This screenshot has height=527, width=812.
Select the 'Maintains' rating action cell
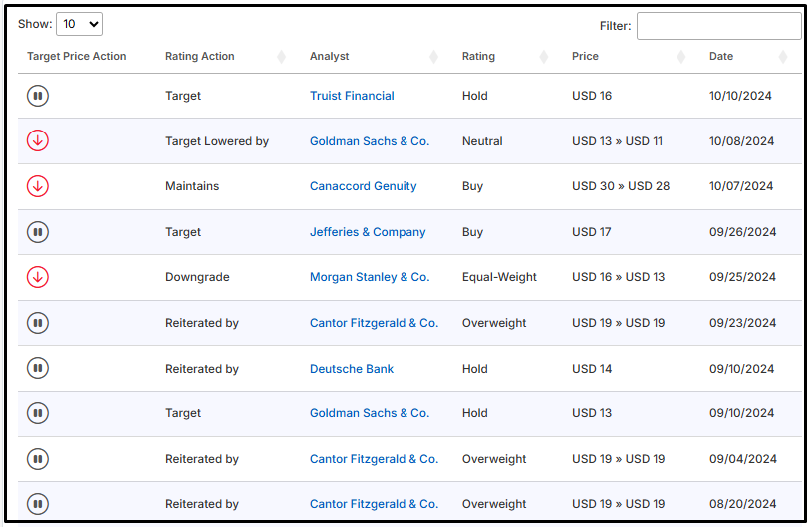tap(192, 186)
